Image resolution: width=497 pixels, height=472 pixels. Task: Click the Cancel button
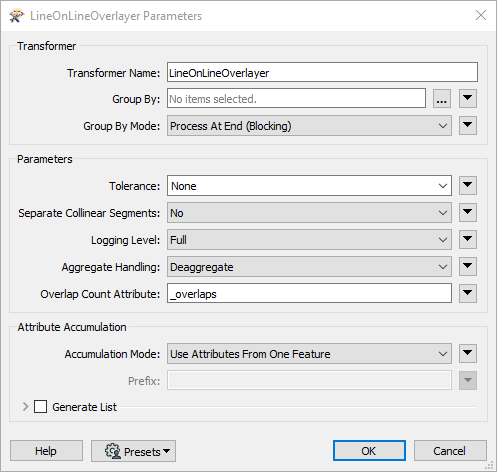point(450,451)
